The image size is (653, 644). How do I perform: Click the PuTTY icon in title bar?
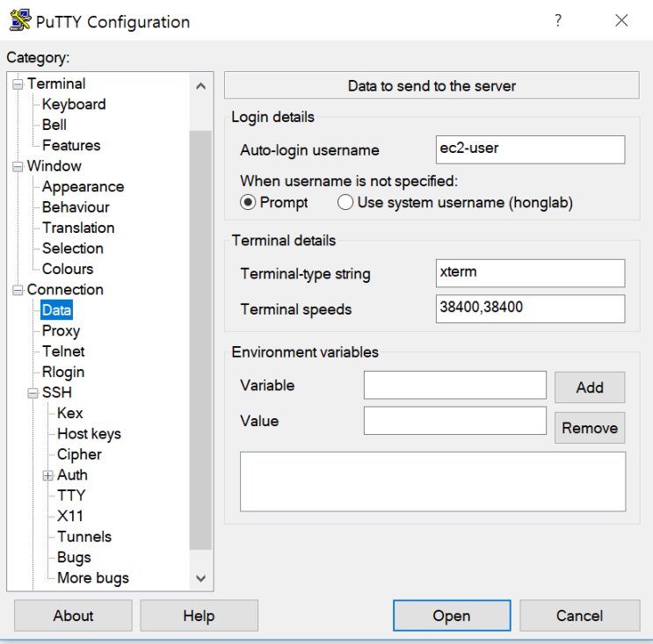(20, 20)
